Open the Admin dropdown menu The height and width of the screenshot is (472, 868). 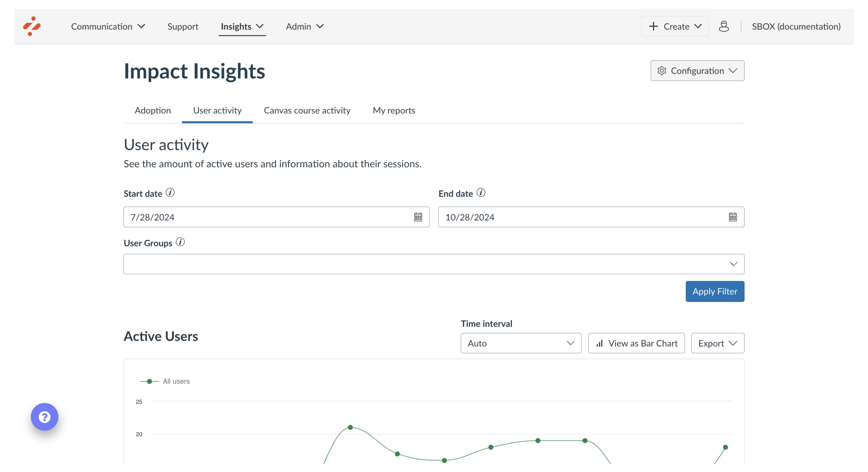click(x=303, y=26)
